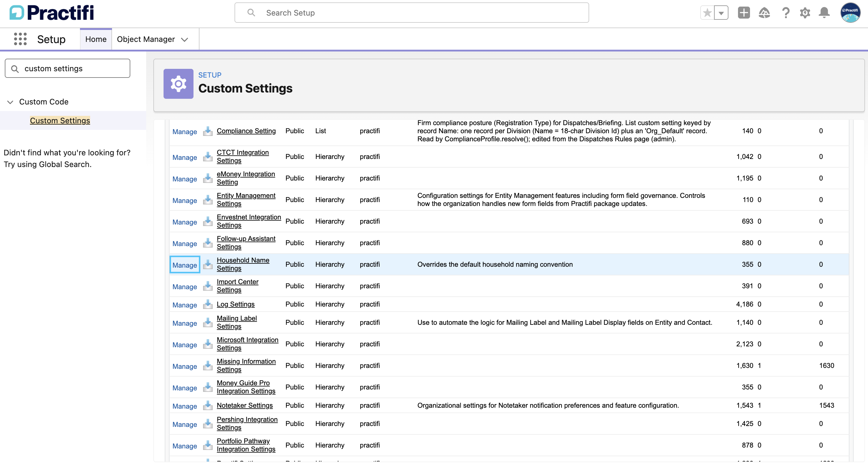
Task: Click the Favorites star icon
Action: [x=707, y=13]
